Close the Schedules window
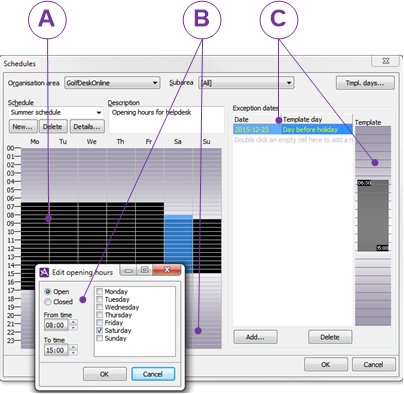Image resolution: width=404 pixels, height=394 pixels. click(385, 61)
